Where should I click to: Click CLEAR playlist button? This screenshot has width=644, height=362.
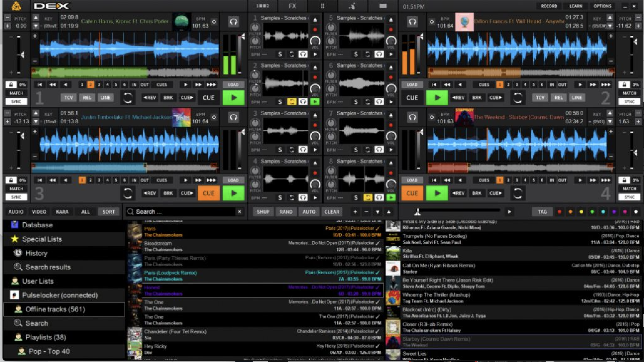click(x=332, y=212)
